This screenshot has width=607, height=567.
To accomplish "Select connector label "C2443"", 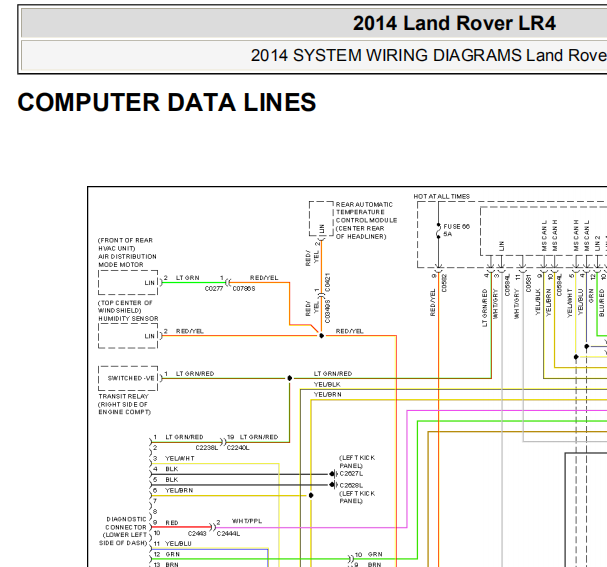I will [197, 534].
